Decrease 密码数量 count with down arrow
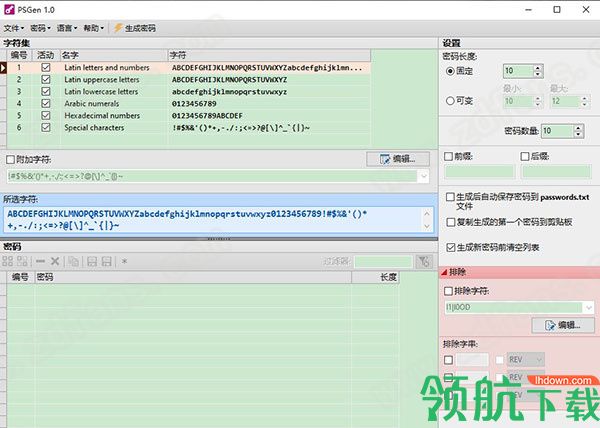 [578, 134]
